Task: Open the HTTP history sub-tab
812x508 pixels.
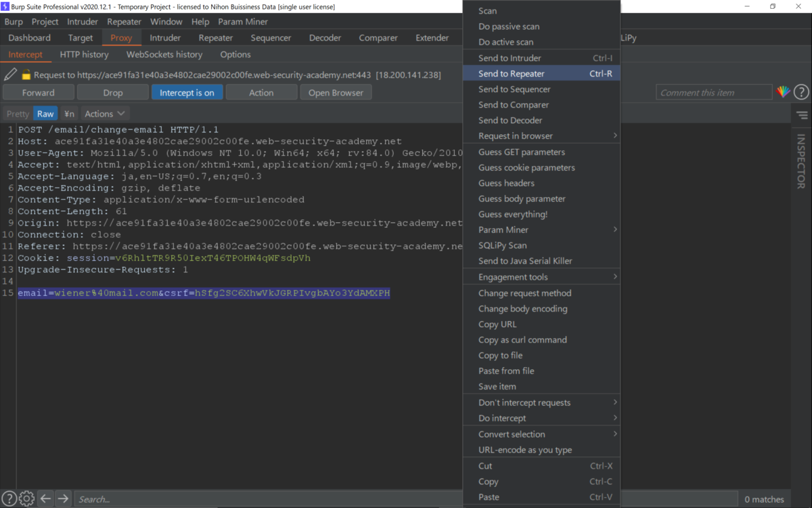Action: (x=84, y=54)
